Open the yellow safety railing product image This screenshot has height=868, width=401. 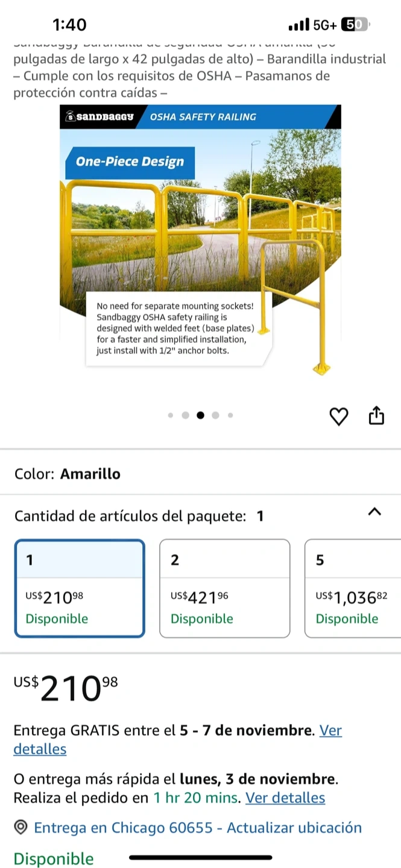(x=200, y=241)
